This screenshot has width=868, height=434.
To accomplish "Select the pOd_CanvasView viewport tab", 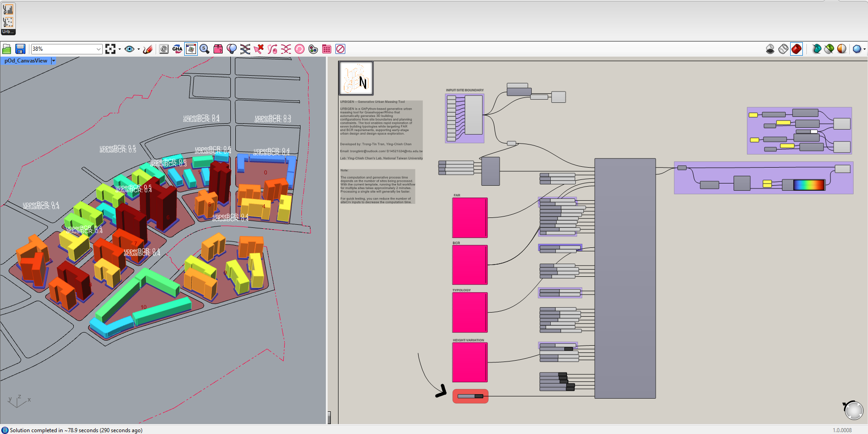I will click(26, 61).
